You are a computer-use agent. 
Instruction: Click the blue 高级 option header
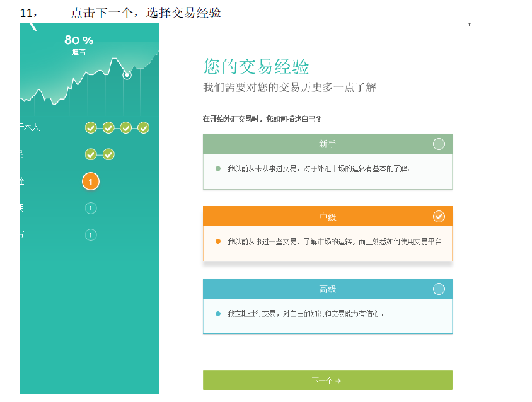click(327, 289)
